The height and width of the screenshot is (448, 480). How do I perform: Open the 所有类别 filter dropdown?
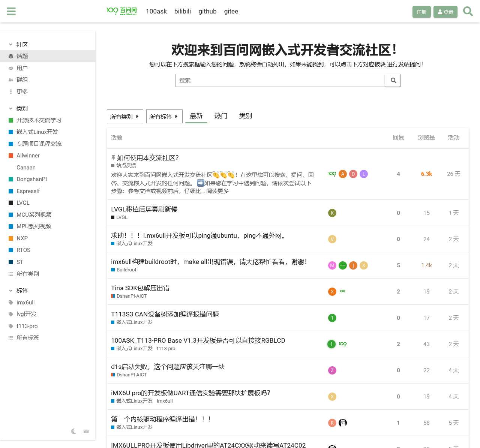(125, 117)
